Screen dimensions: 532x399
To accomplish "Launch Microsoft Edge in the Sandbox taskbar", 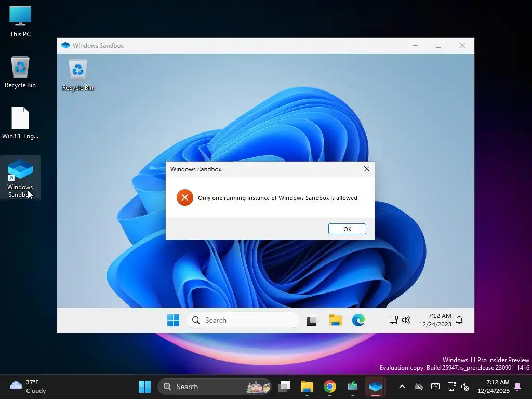I will 358,320.
